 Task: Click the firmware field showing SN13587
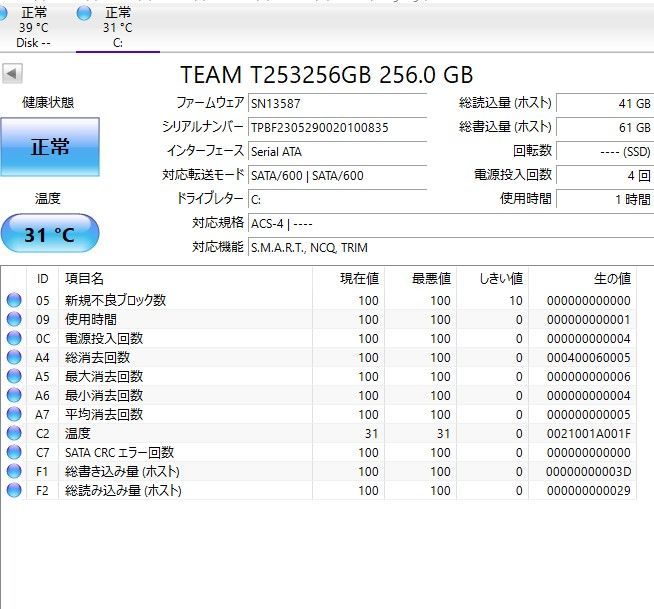(337, 103)
